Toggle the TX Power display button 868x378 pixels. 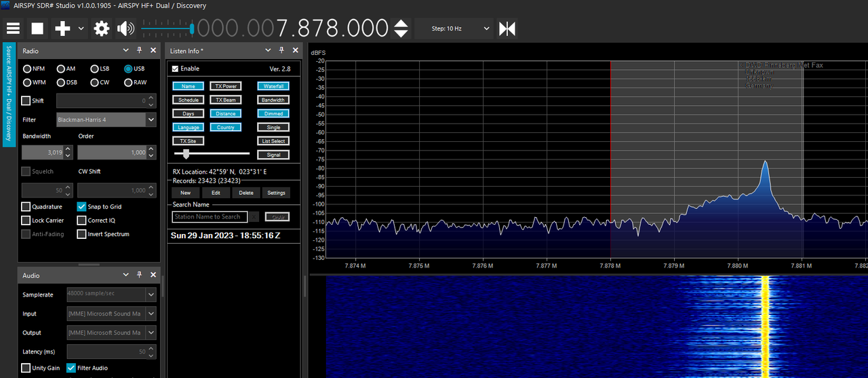[x=226, y=86]
